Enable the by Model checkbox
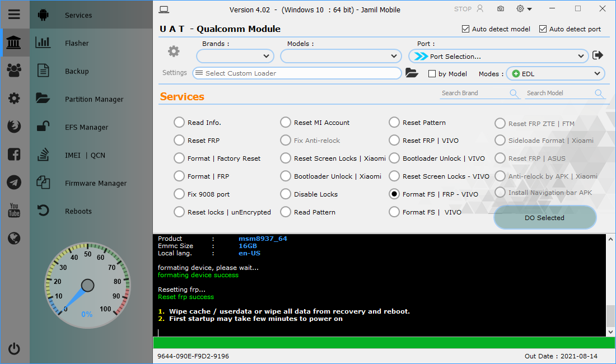The width and height of the screenshot is (616, 364). [432, 73]
